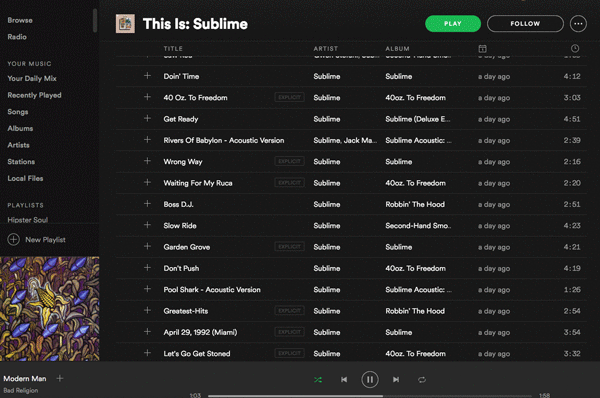This screenshot has width=600, height=398.
Task: Sort by the calendar date added icon
Action: [x=483, y=49]
